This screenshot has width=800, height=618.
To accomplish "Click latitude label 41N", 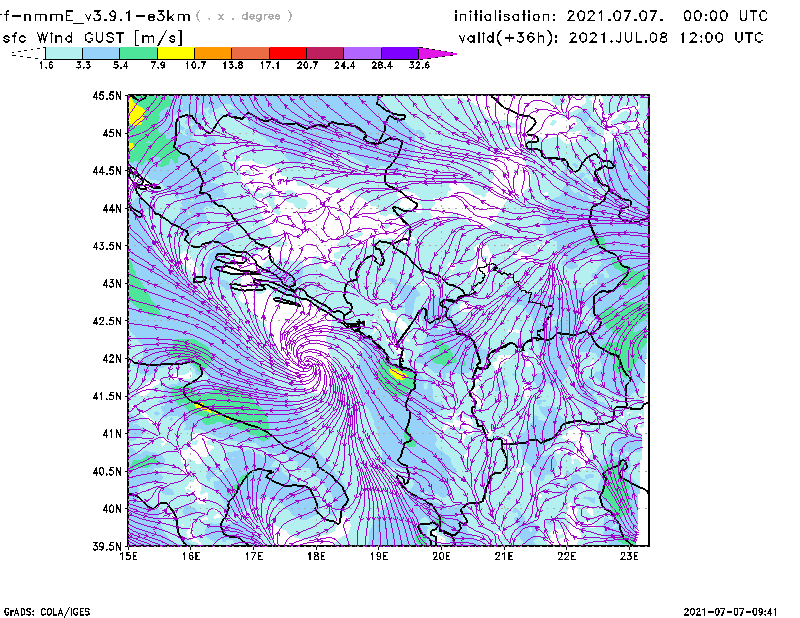I will [x=112, y=434].
